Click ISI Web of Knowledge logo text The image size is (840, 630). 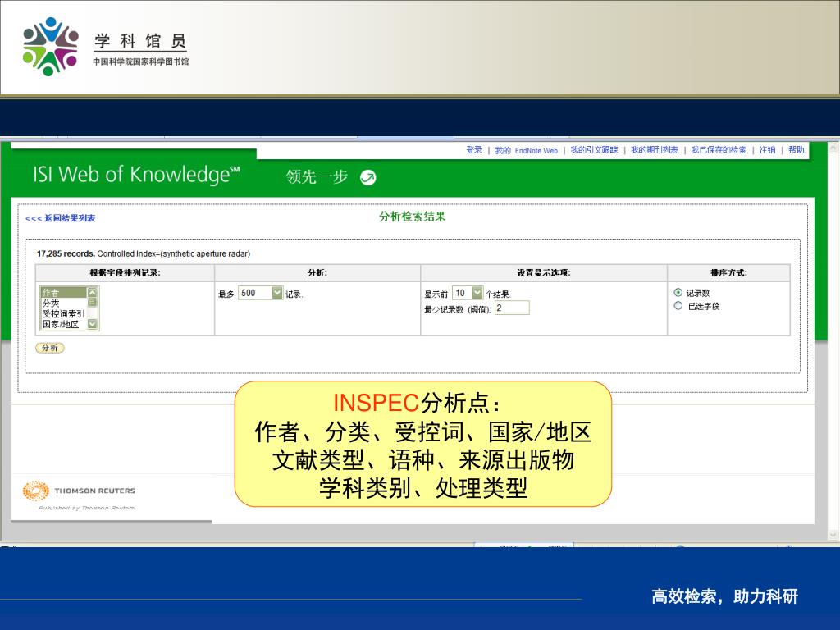tap(136, 175)
